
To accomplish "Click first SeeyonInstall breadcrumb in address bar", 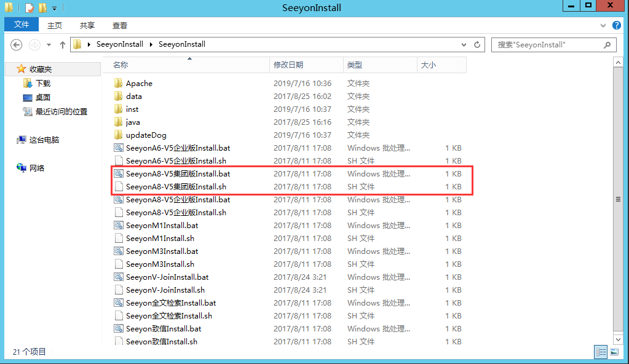I will 119,44.
